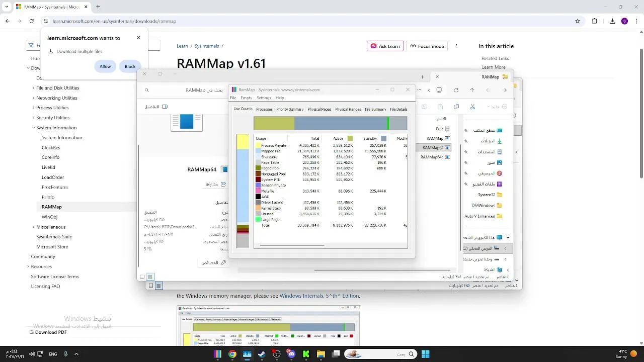The image size is (644, 362).
Task: Select RAMMap64a file in Explorer
Action: [x=435, y=157]
